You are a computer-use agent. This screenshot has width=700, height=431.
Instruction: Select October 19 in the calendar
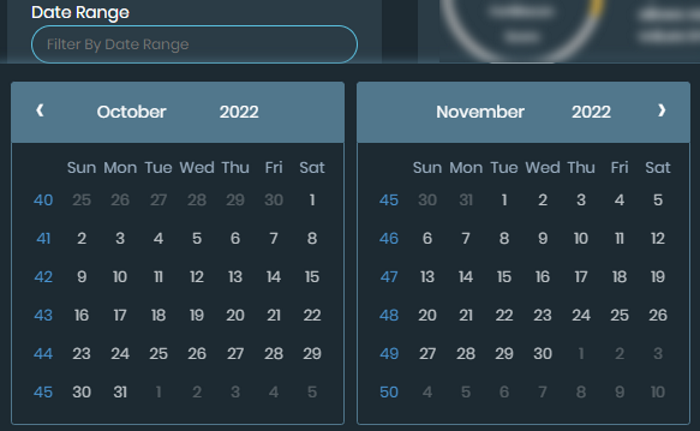click(x=197, y=315)
